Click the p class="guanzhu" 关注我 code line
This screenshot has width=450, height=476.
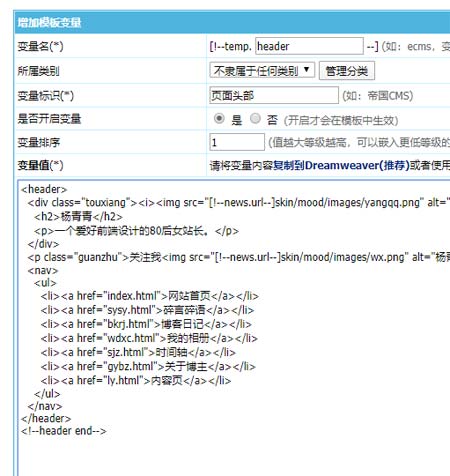(238, 257)
